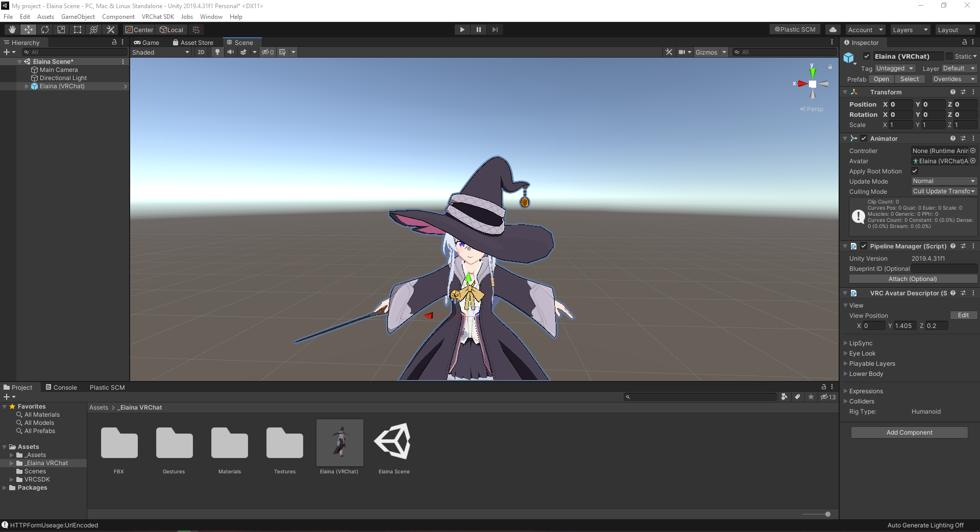Click the Pause button
The width and height of the screenshot is (980, 532).
(x=478, y=30)
